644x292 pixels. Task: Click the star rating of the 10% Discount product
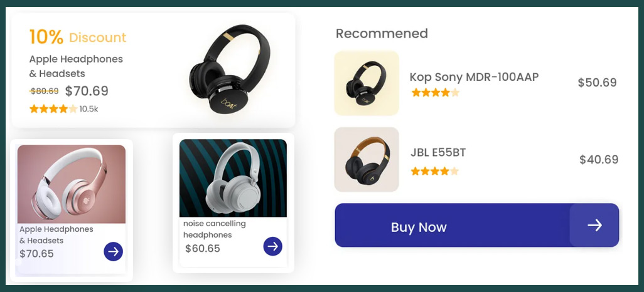[53, 109]
